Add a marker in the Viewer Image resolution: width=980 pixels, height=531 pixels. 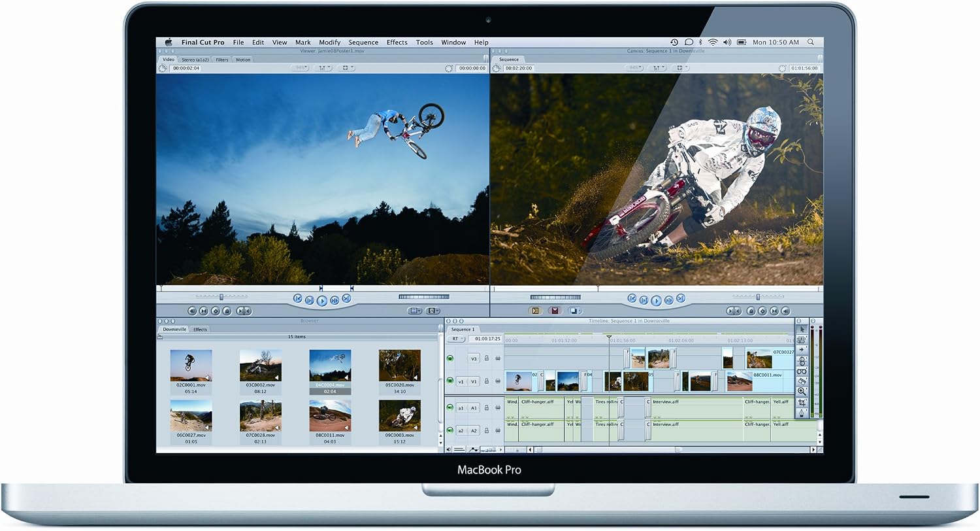pos(227,311)
